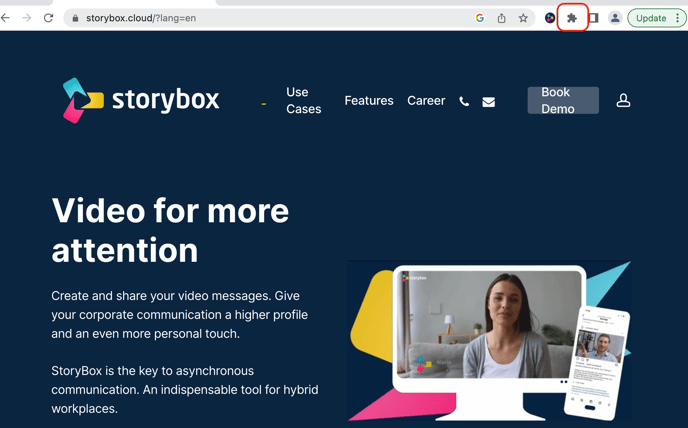Click the green Update button
The height and width of the screenshot is (428, 688).
(651, 18)
